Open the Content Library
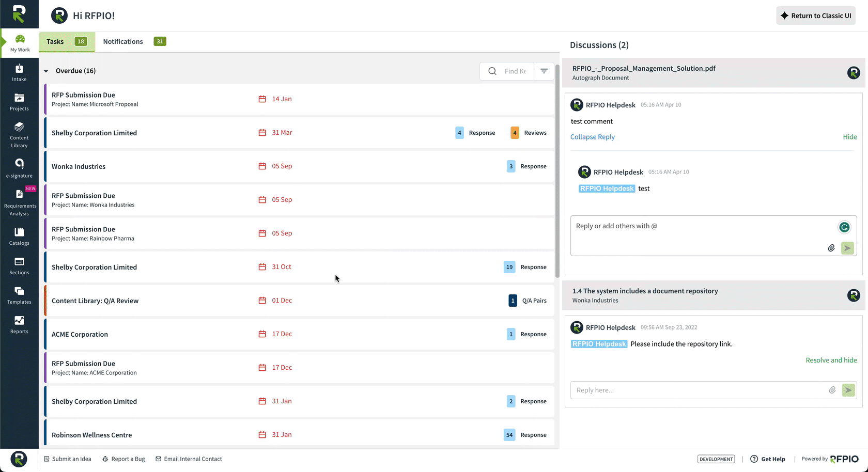868x472 pixels. (x=19, y=135)
